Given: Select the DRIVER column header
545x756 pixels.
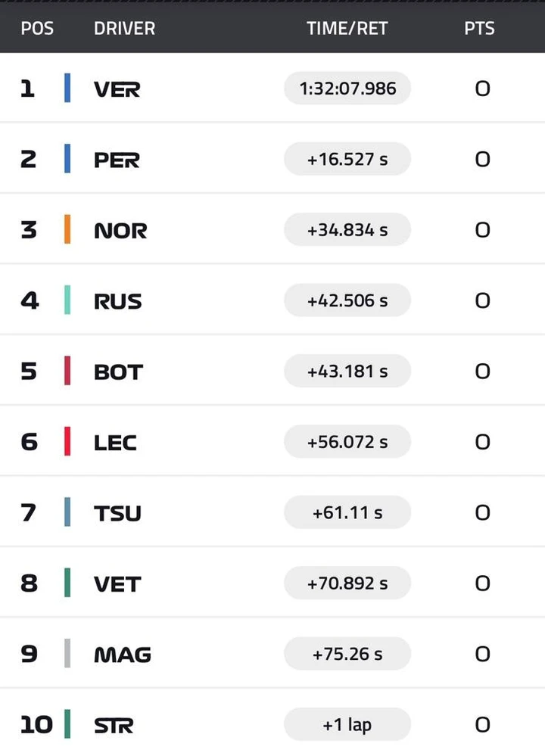Looking at the screenshot, I should [x=124, y=29].
